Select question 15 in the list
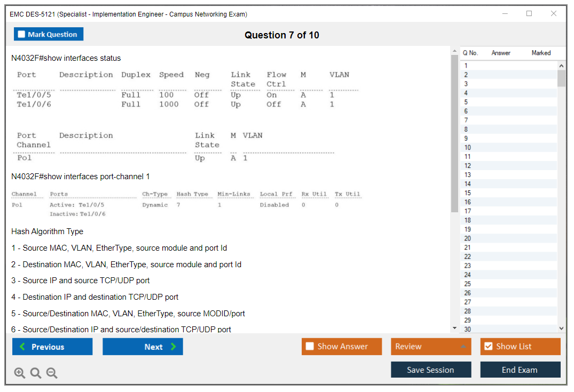Image resolution: width=574 pixels, height=392 pixels. [468, 193]
